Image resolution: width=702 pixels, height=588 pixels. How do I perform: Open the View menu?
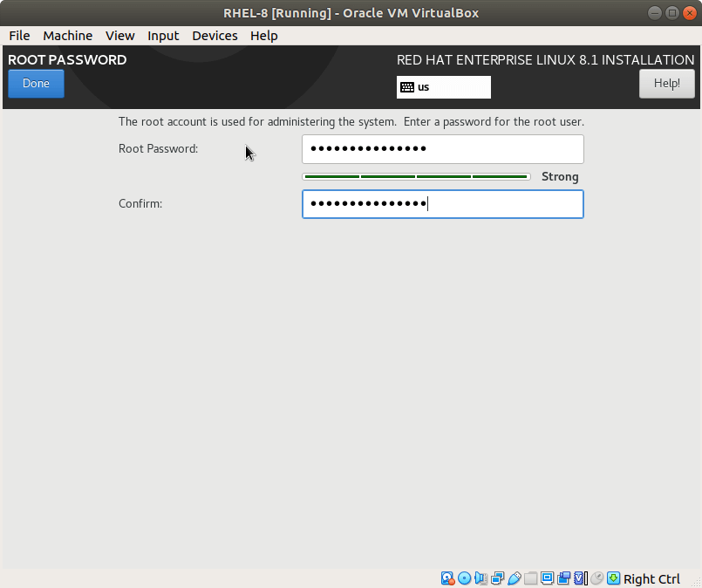pos(120,36)
